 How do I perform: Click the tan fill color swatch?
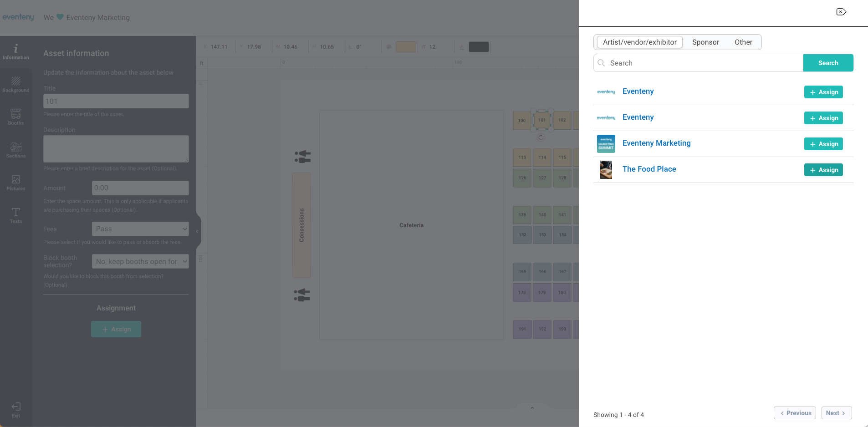coord(406,47)
